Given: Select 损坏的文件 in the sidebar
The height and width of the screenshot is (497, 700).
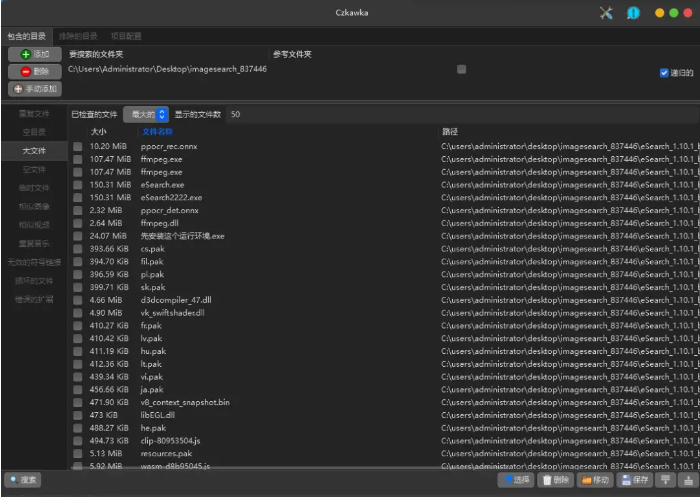Looking at the screenshot, I should [x=34, y=281].
